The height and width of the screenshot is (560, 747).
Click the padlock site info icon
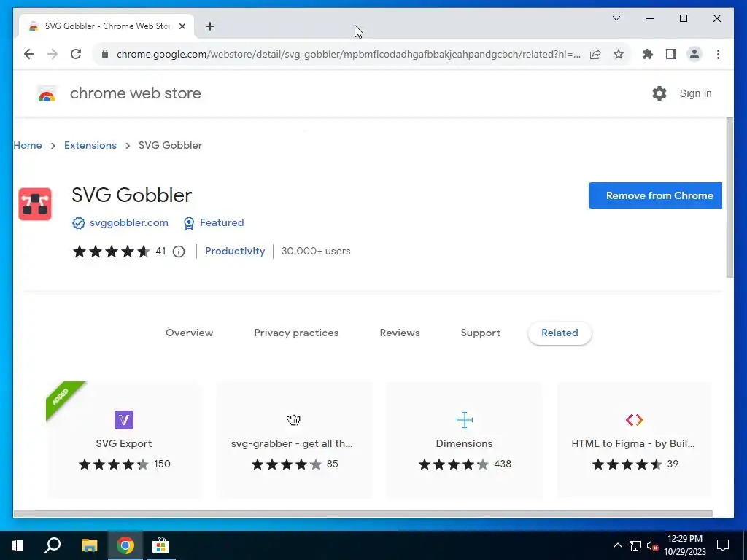105,54
